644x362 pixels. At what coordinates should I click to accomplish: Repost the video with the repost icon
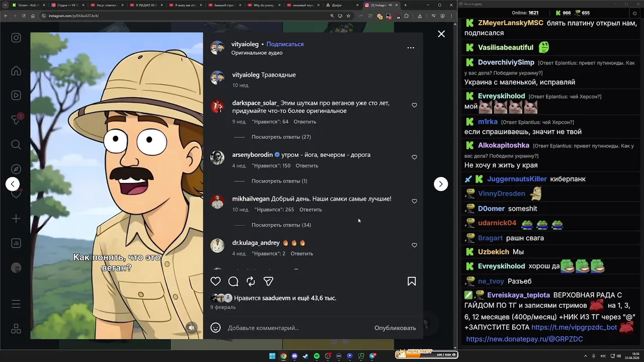(x=251, y=282)
